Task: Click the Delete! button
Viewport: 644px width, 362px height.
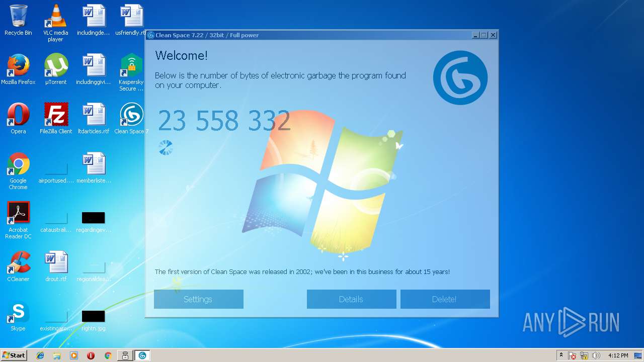Action: tap(445, 299)
